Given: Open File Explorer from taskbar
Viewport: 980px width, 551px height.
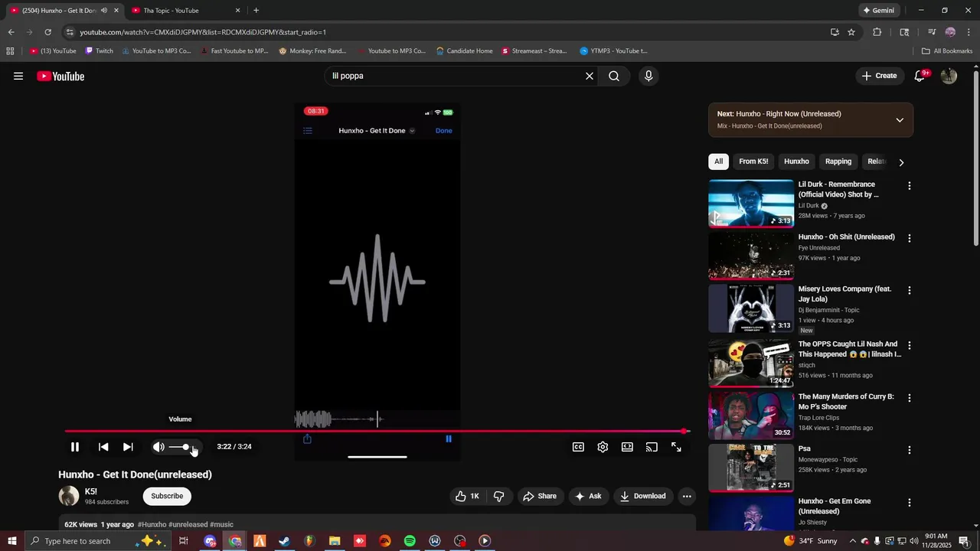Looking at the screenshot, I should 335,541.
